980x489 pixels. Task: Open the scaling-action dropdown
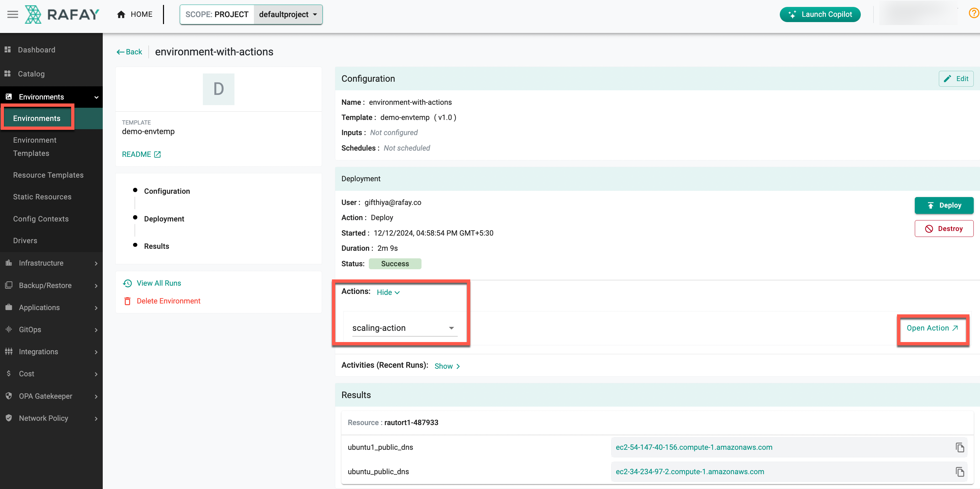coord(404,328)
